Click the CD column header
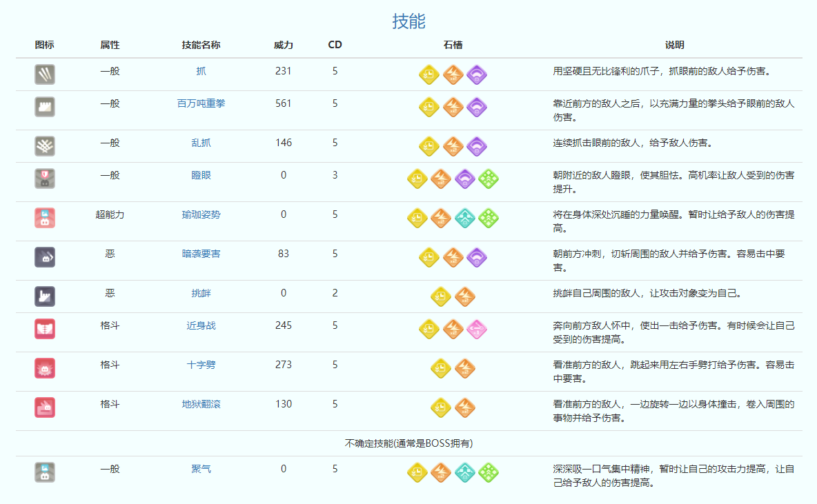This screenshot has width=817, height=504. 335,45
